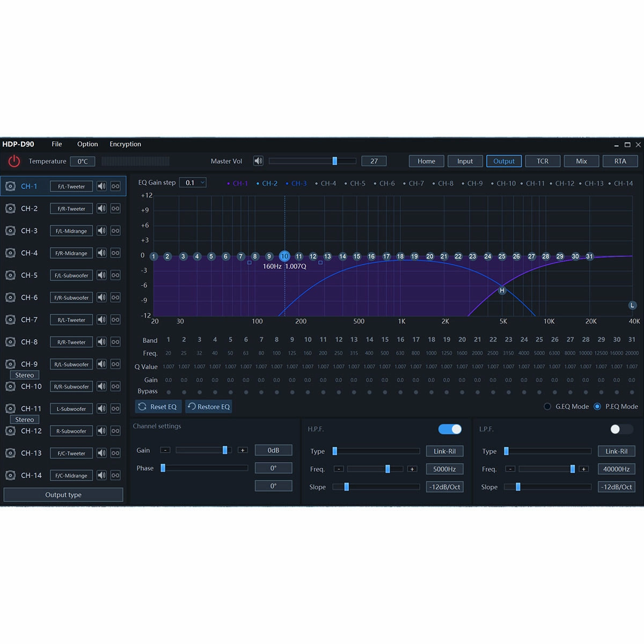This screenshot has height=644, width=644.
Task: Select EQ band 10 node on the graph
Action: [284, 256]
